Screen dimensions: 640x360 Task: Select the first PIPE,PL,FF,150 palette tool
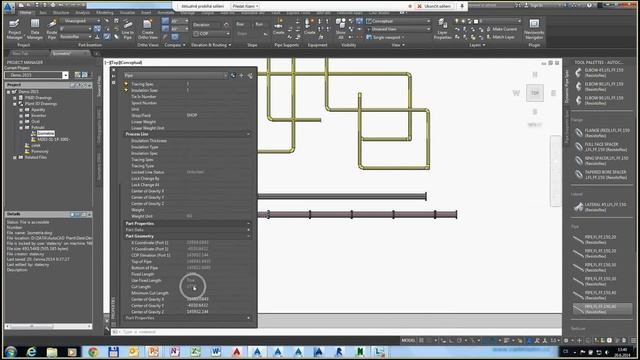tap(596, 239)
